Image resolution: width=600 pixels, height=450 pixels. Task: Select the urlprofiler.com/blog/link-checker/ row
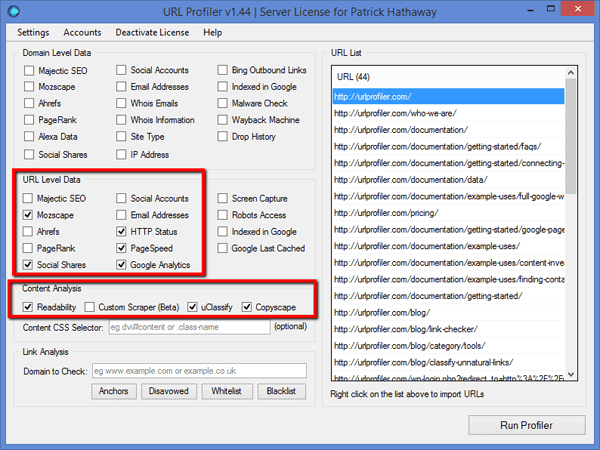pyautogui.click(x=448, y=329)
